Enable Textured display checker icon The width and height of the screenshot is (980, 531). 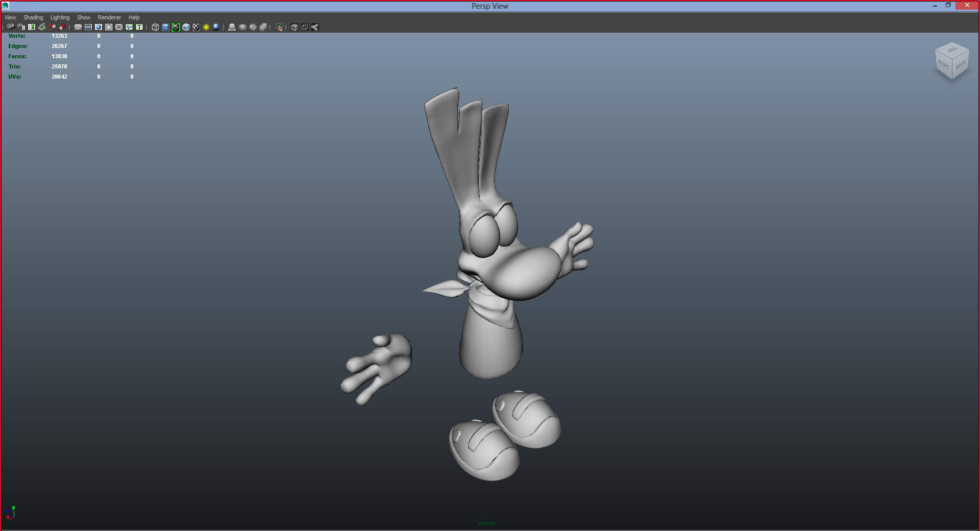coord(196,27)
